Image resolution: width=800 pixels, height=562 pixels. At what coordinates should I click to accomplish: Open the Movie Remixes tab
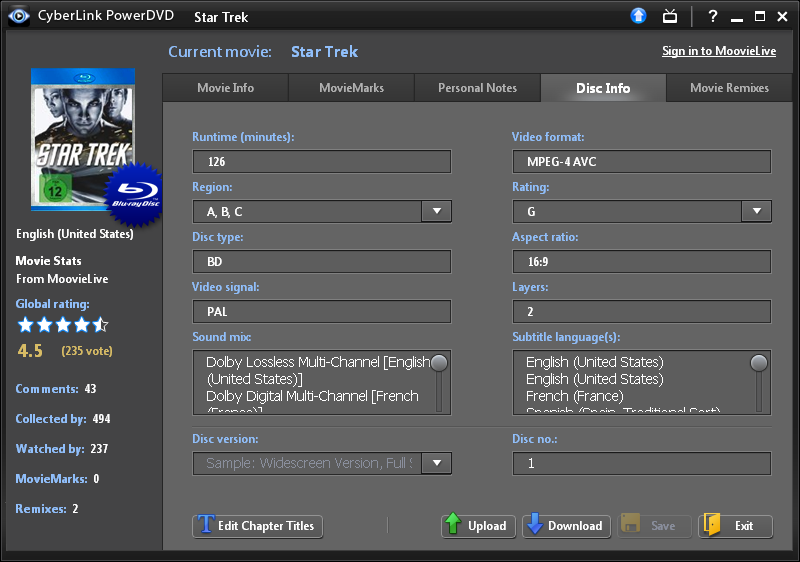(729, 88)
